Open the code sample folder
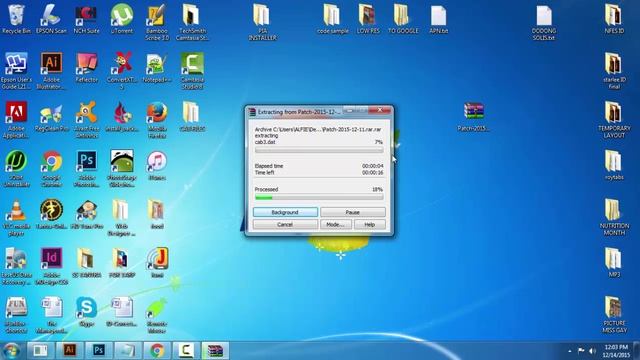Image resolution: width=640 pixels, height=360 pixels. pyautogui.click(x=332, y=19)
